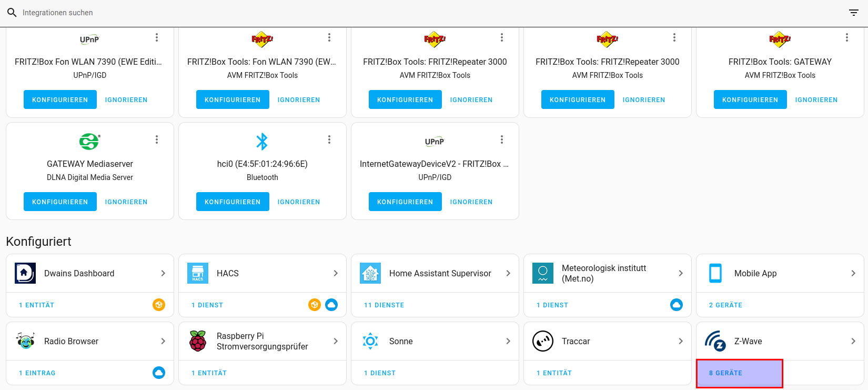Image resolution: width=868 pixels, height=390 pixels.
Task: Open overflow menu on hci0 Bluetooth card
Action: click(x=329, y=139)
